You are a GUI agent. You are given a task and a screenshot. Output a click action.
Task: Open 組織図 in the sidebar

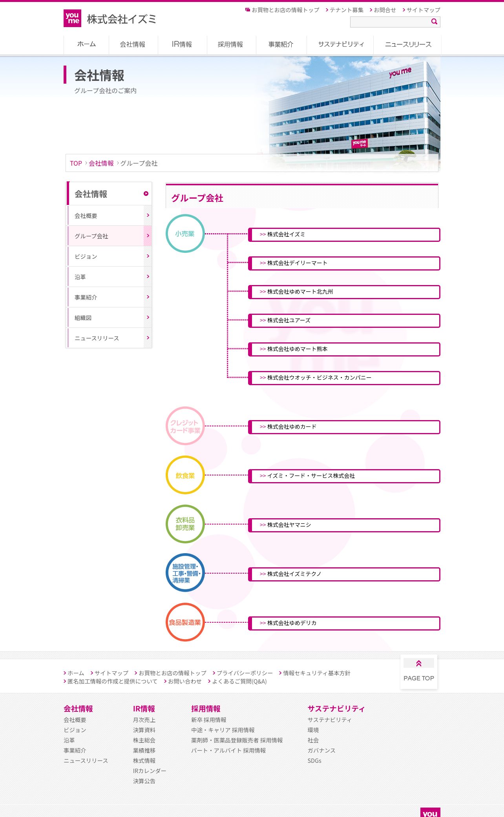pyautogui.click(x=110, y=318)
